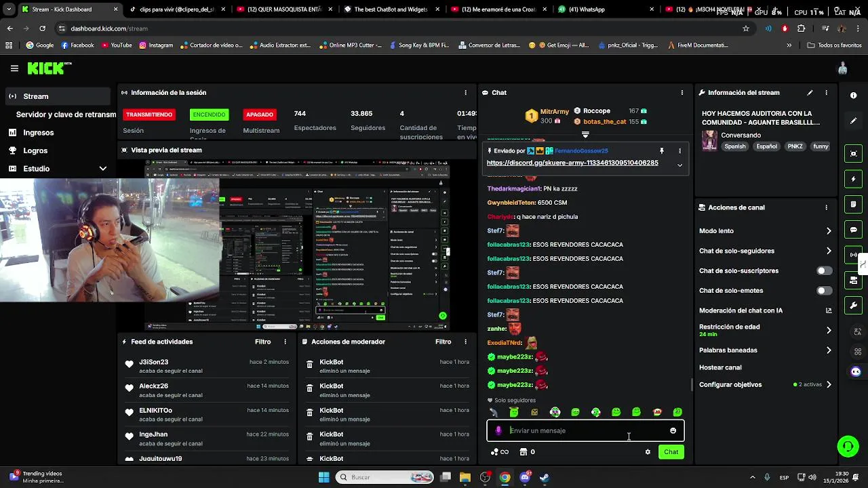Open the user avatar at top right
868x488 pixels.
(x=842, y=68)
